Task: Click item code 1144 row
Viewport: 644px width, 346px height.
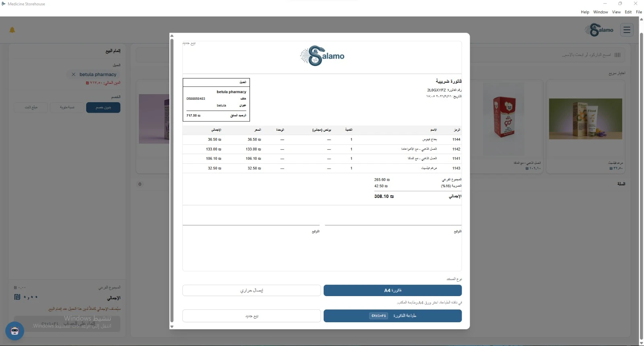Action: [322, 140]
